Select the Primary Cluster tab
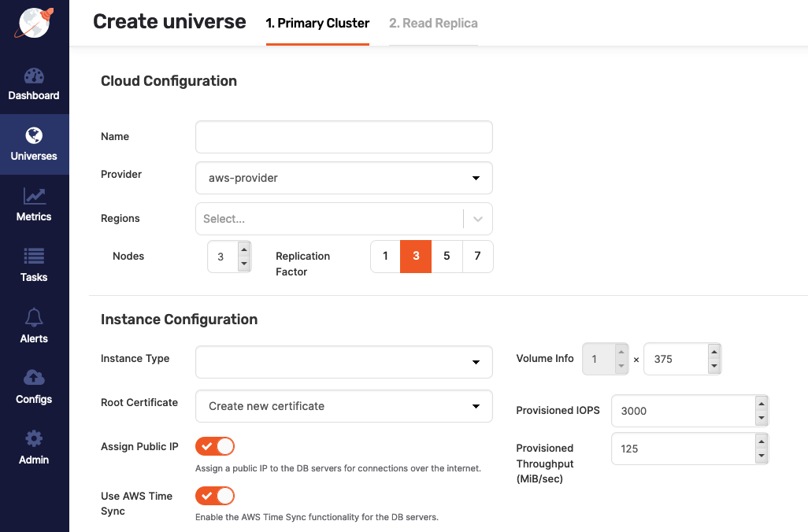The height and width of the screenshot is (532, 808). [x=317, y=23]
